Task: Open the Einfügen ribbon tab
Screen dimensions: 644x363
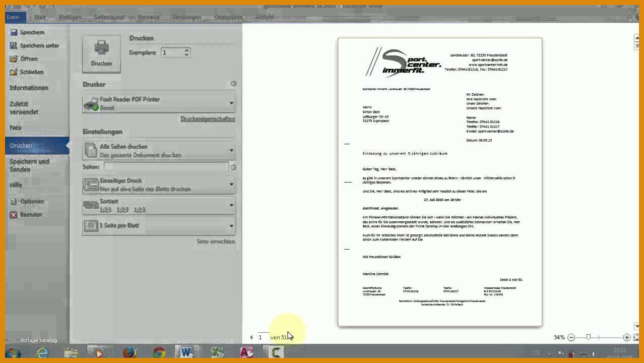Action: point(70,17)
